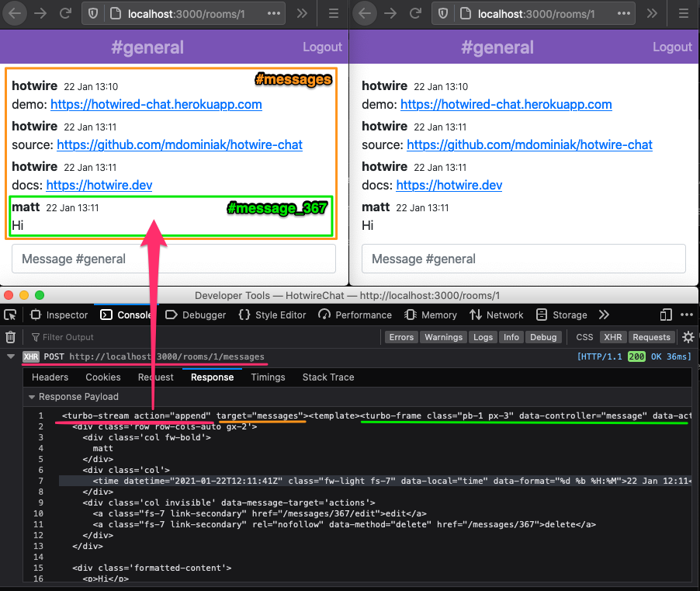
Task: Toggle responsive design mode icon
Action: tap(666, 315)
